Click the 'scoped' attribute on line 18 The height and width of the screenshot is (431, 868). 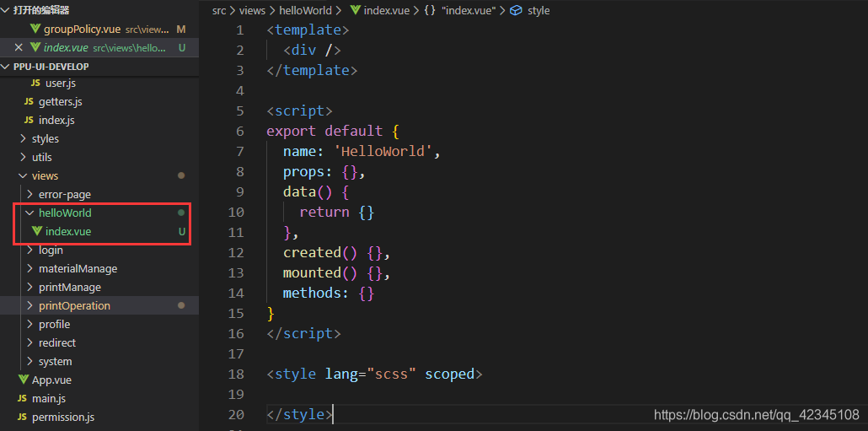(x=449, y=374)
